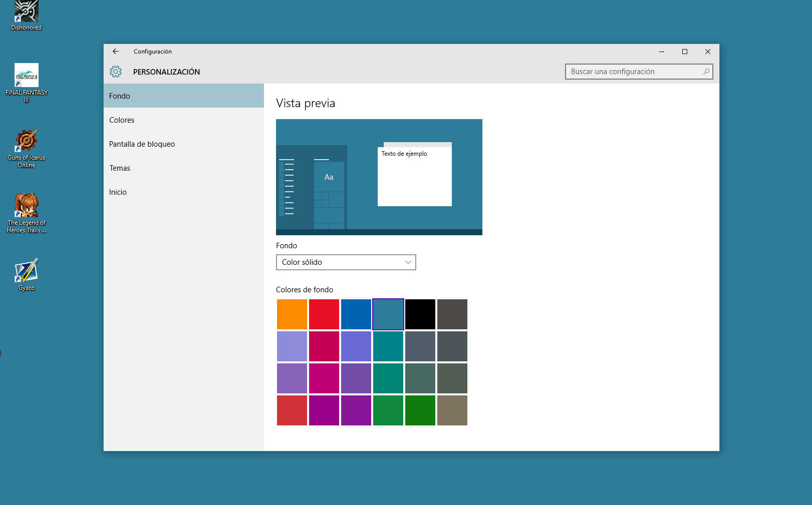Image resolution: width=812 pixels, height=505 pixels.
Task: Pick the bright red background color
Action: click(324, 314)
